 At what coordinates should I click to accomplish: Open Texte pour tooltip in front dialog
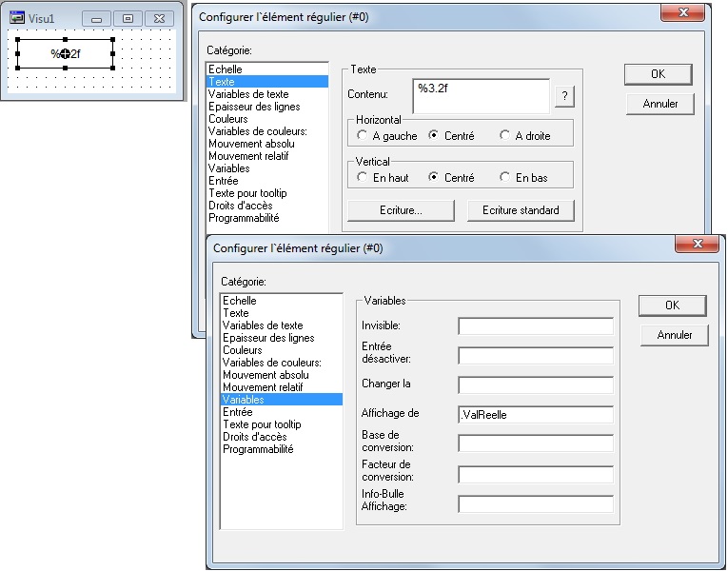(x=261, y=424)
